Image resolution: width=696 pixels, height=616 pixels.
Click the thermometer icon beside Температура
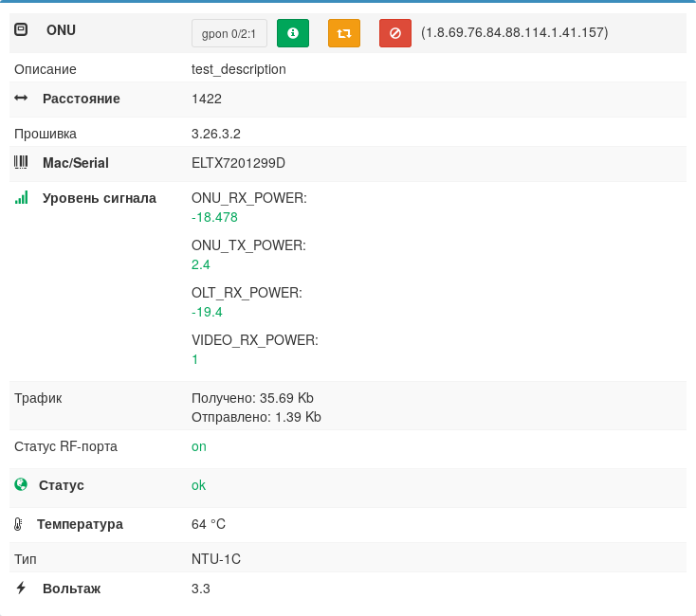tap(18, 524)
